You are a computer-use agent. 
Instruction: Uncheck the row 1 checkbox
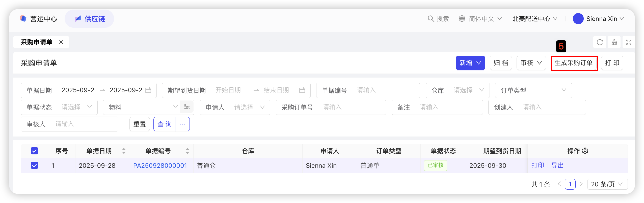point(34,165)
